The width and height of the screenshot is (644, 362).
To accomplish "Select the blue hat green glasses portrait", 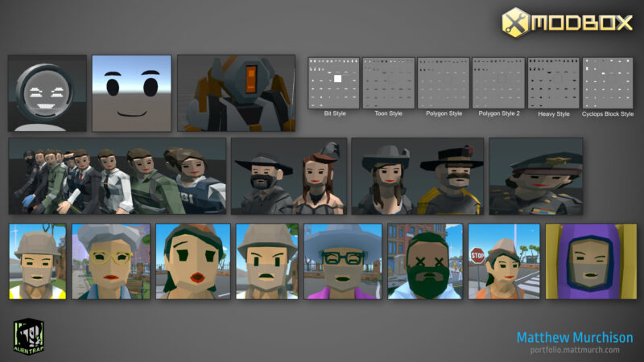I will click(343, 261).
